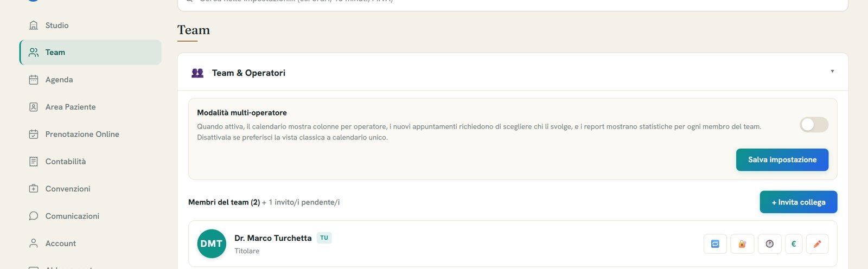Image resolution: width=868 pixels, height=269 pixels.
Task: Collapse the Team & Operatori section arrow
Action: [832, 71]
